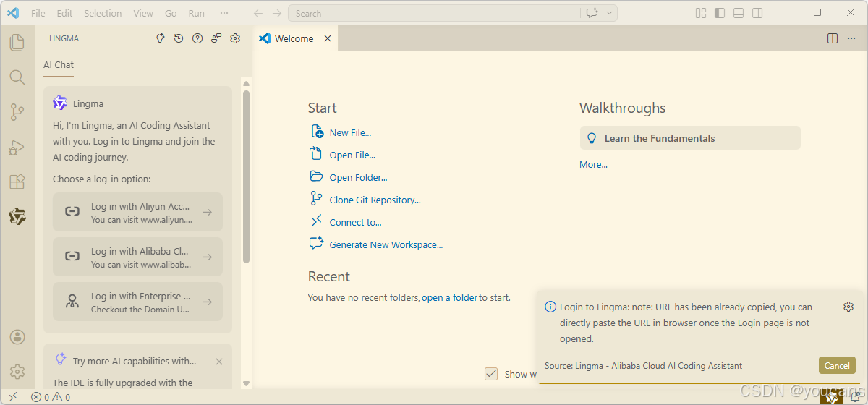The image size is (868, 405).
Task: Click Cancel in the login notification
Action: [837, 365]
